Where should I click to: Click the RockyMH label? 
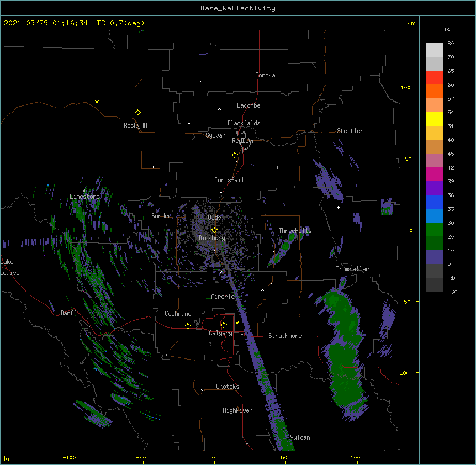(135, 125)
